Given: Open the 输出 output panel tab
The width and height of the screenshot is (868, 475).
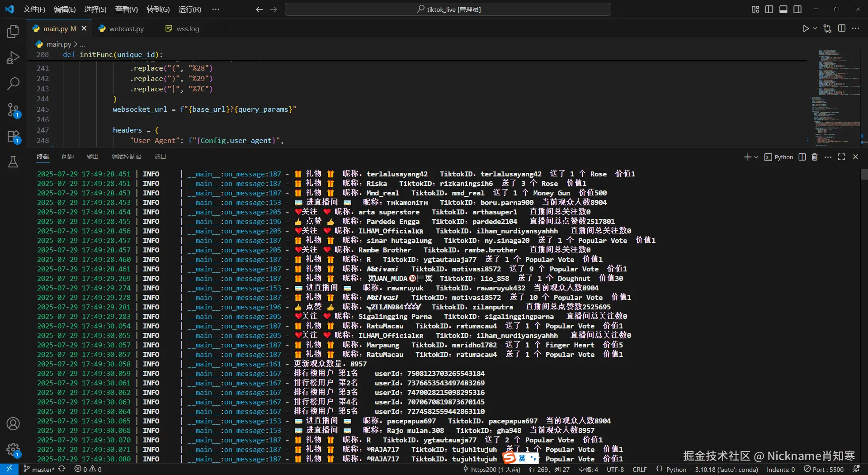Looking at the screenshot, I should point(93,157).
